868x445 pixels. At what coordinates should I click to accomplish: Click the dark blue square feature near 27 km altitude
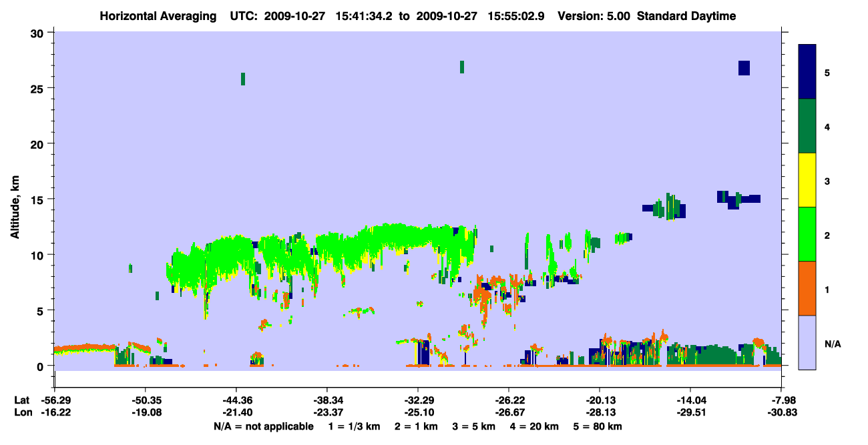click(x=744, y=68)
